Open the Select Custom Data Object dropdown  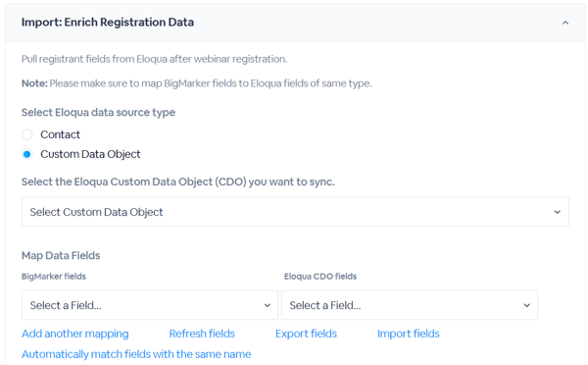point(295,212)
